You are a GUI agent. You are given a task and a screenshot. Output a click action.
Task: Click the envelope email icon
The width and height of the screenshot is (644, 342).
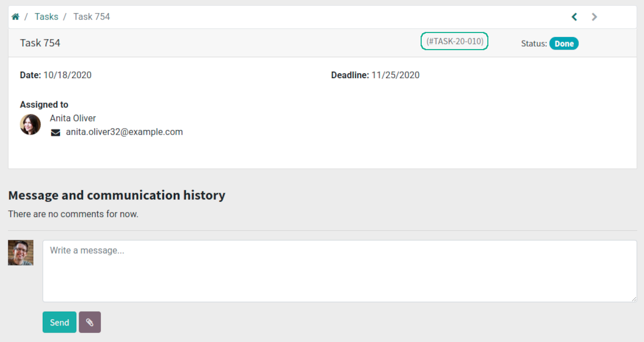point(55,133)
